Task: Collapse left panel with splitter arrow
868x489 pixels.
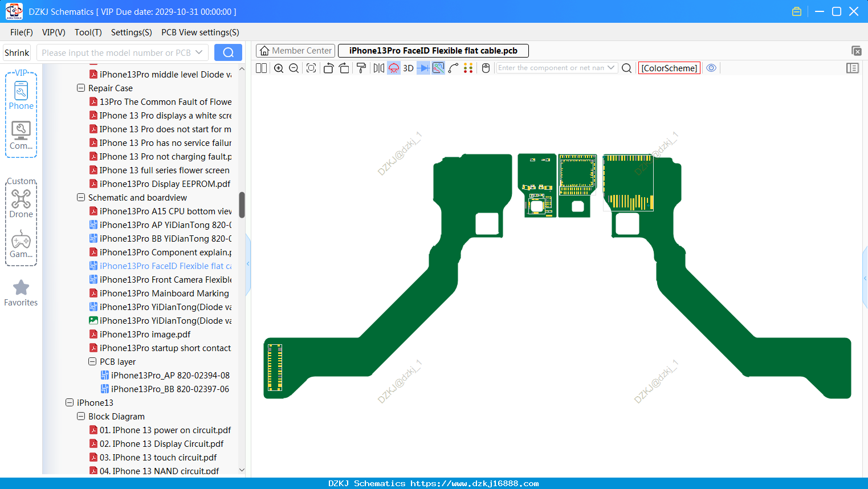Action: click(x=248, y=264)
